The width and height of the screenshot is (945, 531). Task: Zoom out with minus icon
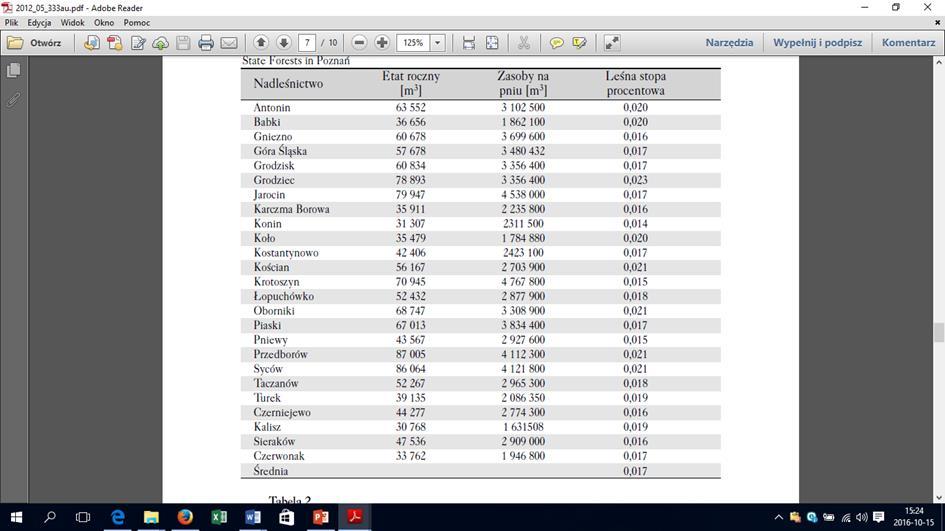click(359, 43)
